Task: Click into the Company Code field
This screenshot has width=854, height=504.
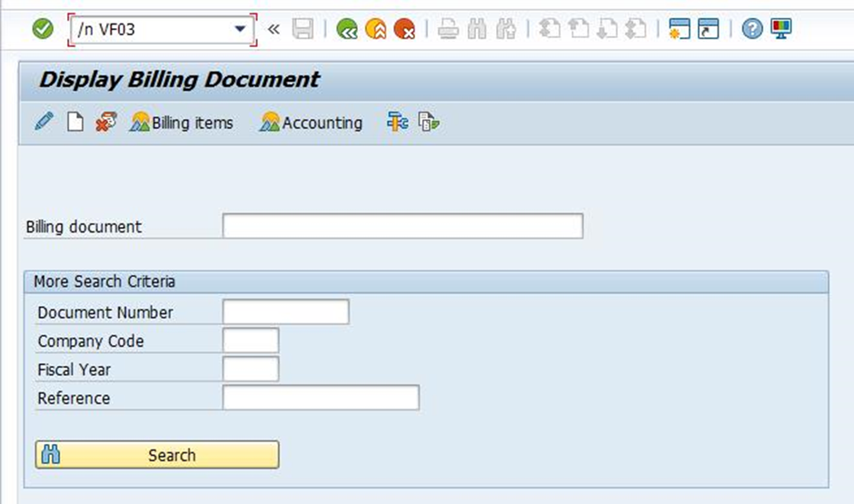Action: pos(251,341)
